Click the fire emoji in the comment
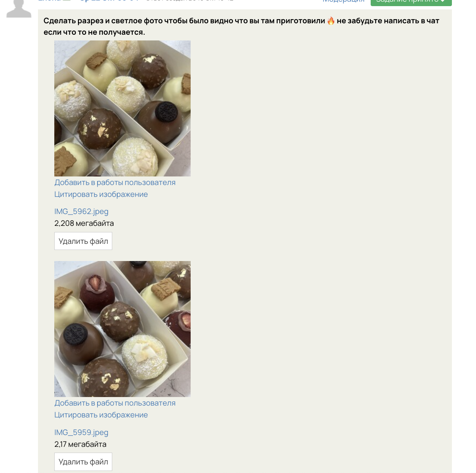476x473 pixels. pos(331,21)
